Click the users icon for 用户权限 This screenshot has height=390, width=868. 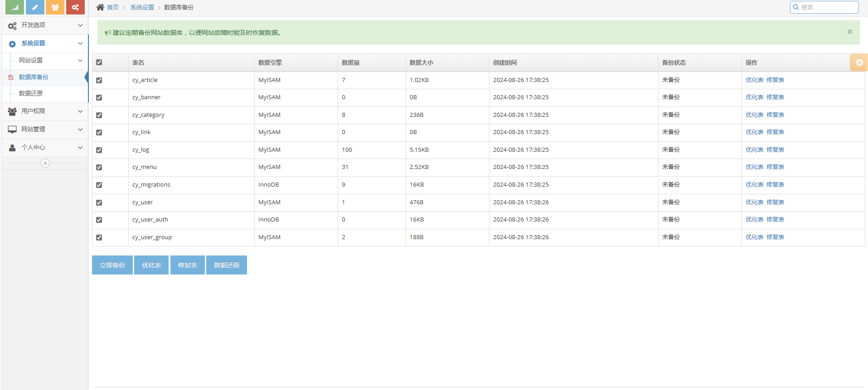pyautogui.click(x=12, y=111)
